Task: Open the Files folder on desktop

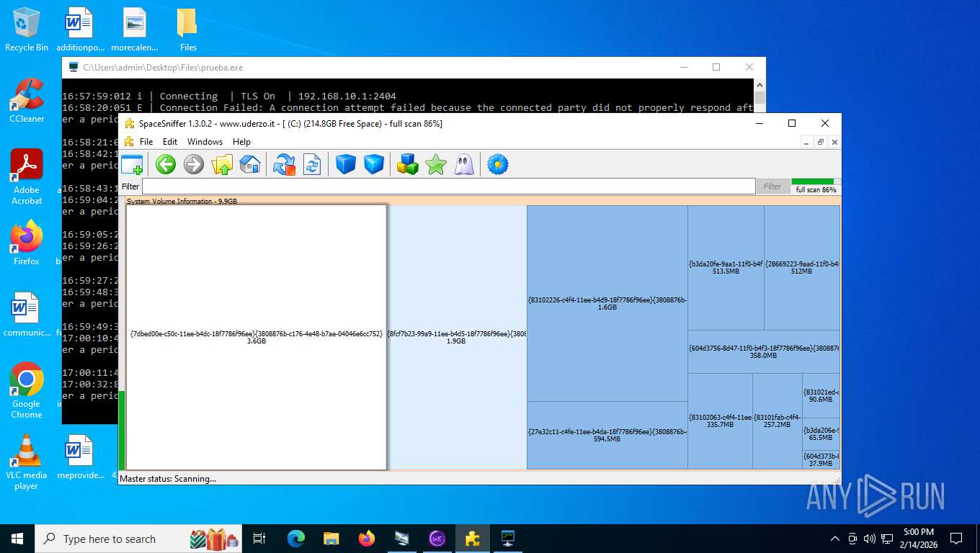Action: tap(188, 30)
